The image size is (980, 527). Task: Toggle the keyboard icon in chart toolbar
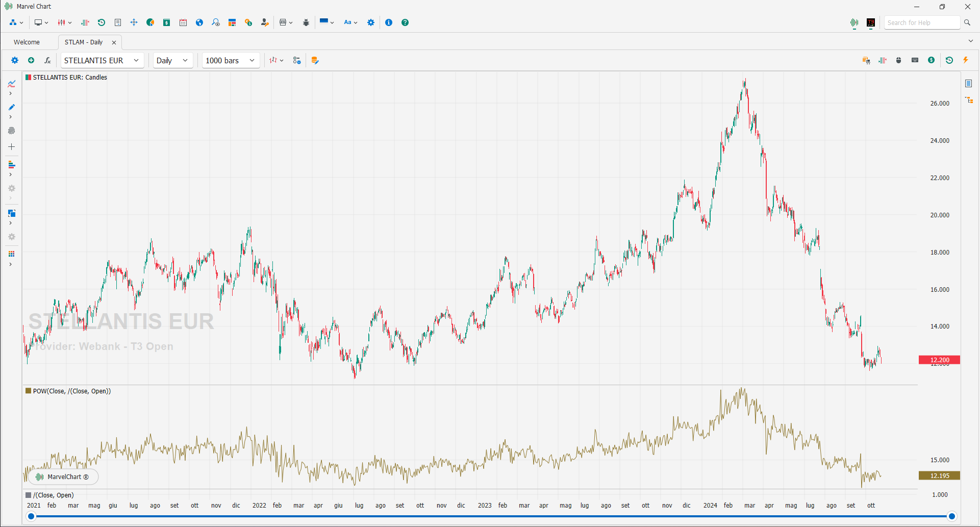tap(915, 60)
